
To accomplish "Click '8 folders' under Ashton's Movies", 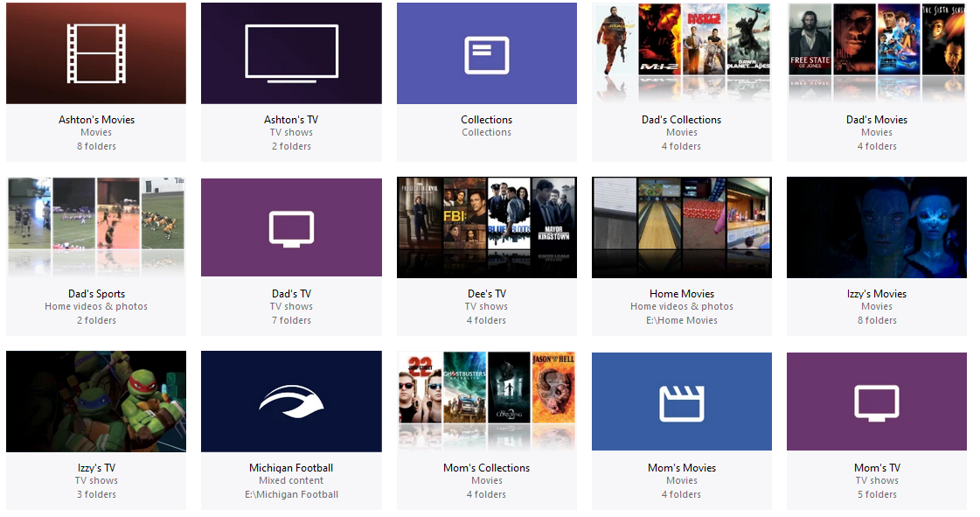I will 96,146.
